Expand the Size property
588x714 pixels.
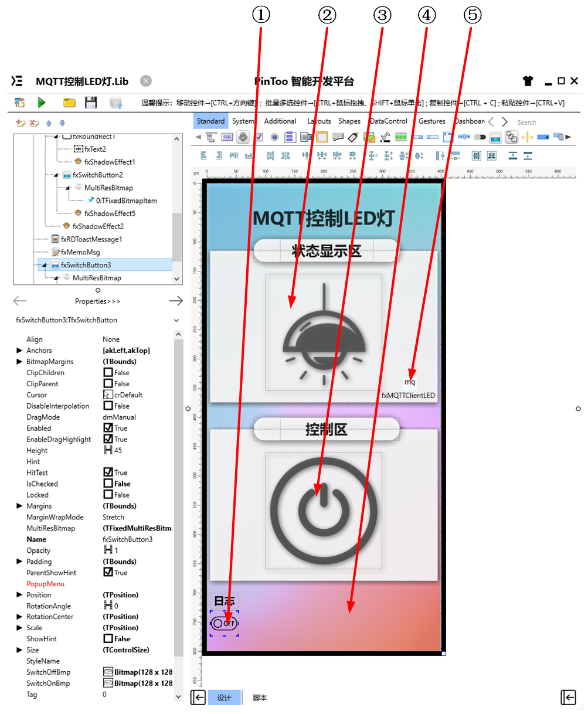click(19, 650)
